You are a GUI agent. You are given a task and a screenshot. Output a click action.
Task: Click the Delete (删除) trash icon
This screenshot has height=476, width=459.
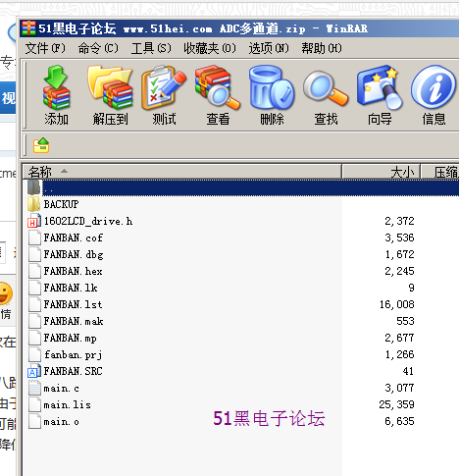(272, 87)
